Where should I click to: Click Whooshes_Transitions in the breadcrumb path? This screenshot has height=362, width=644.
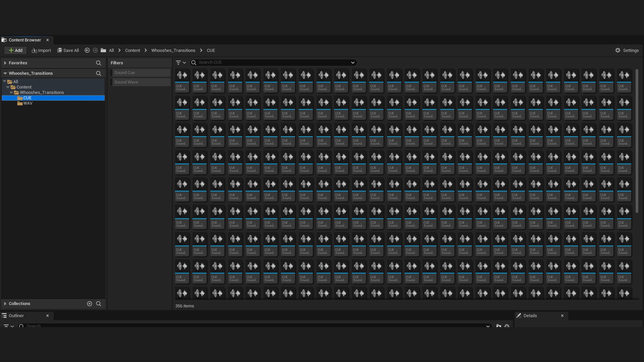[173, 50]
